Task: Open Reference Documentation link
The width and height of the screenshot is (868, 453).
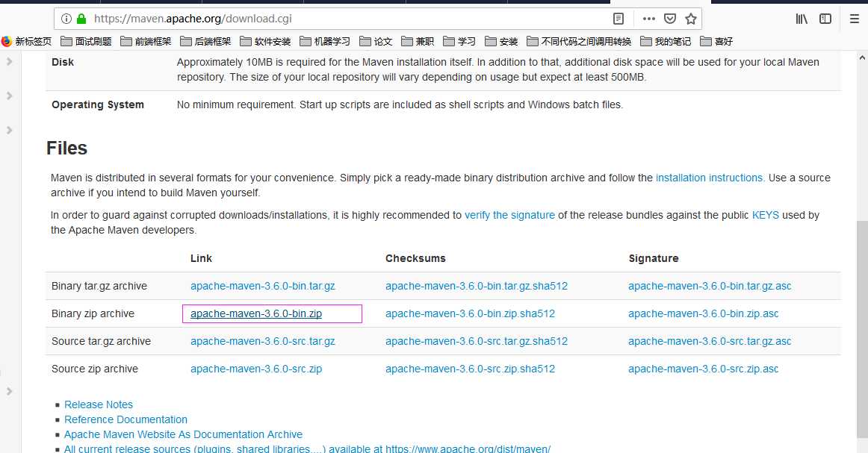Action: tap(125, 420)
